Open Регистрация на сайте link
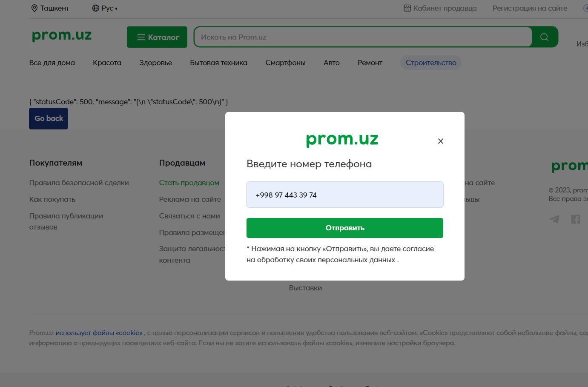This screenshot has height=387, width=588. click(x=530, y=8)
